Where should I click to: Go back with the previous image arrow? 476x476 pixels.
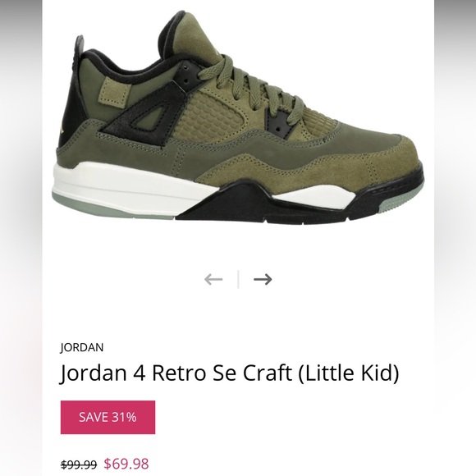pyautogui.click(x=213, y=279)
